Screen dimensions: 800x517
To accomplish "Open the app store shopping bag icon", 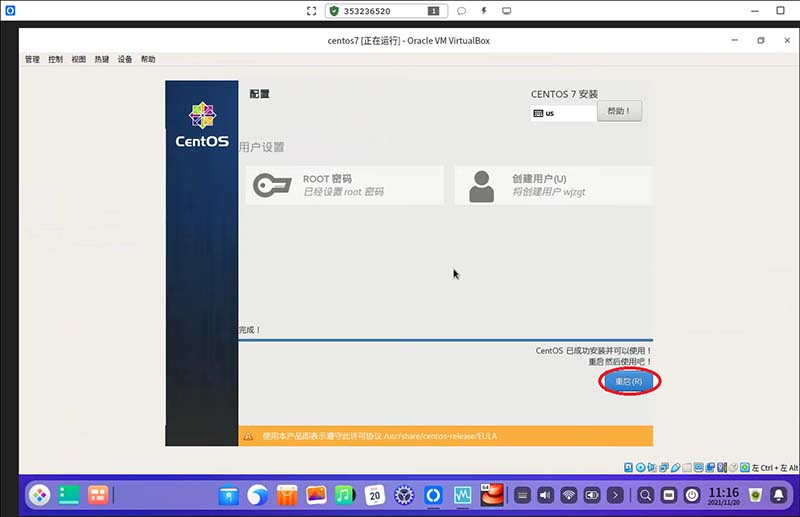I will (x=287, y=495).
